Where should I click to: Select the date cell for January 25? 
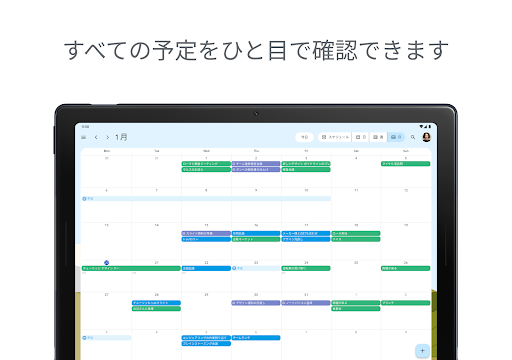tap(356, 276)
